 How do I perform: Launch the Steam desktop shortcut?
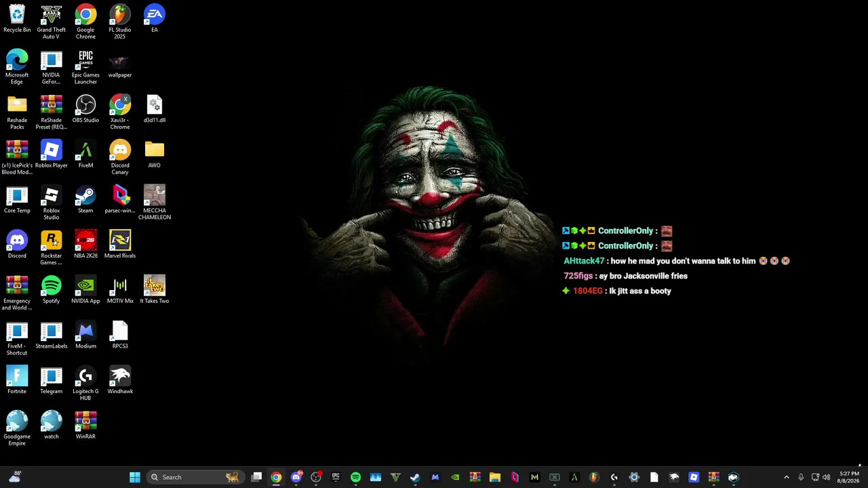(85, 200)
